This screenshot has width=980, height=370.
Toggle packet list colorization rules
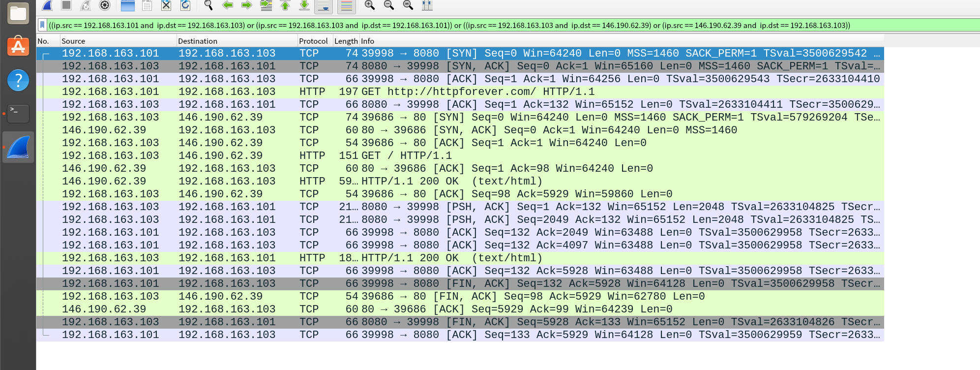coord(347,6)
